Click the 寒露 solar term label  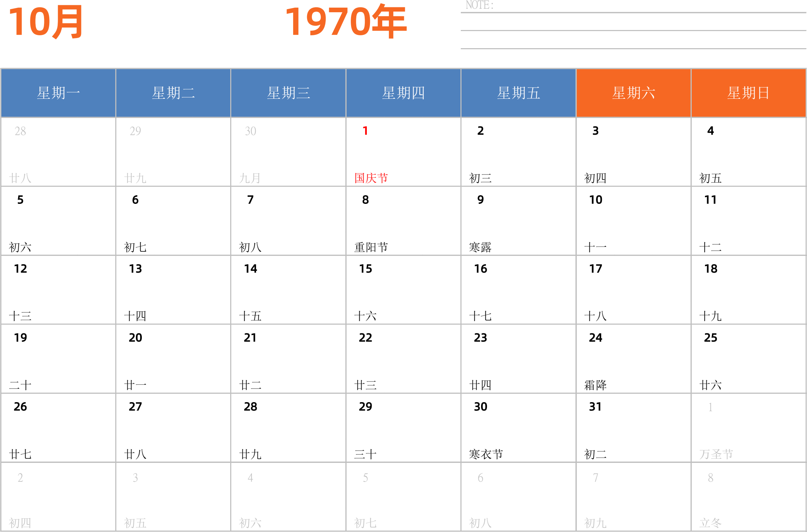click(480, 247)
